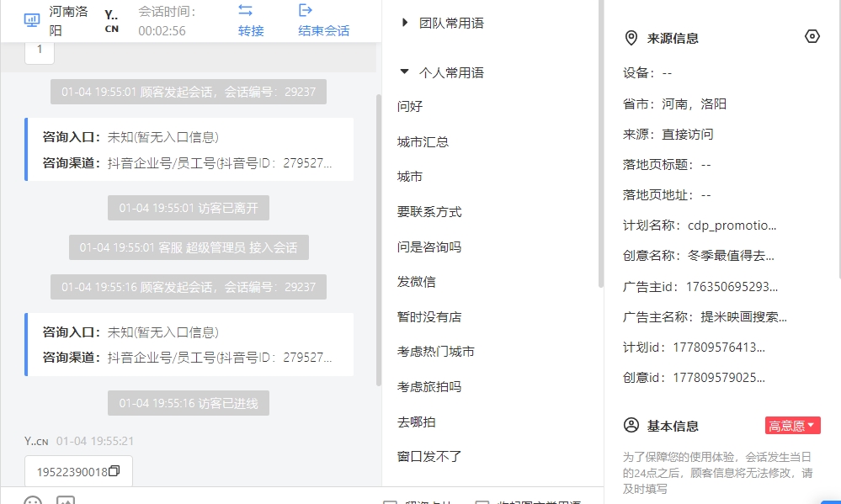Click the 19:55:16 顾客发起会话 system message
Screen dimensions: 841x504
click(x=189, y=287)
